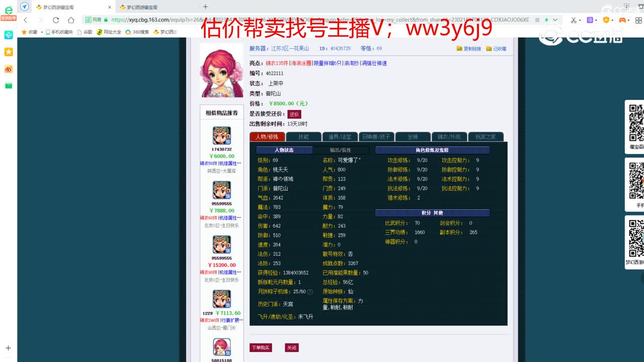Open the Weibo sidebar icon
The image size is (644, 362).
pos(9,69)
